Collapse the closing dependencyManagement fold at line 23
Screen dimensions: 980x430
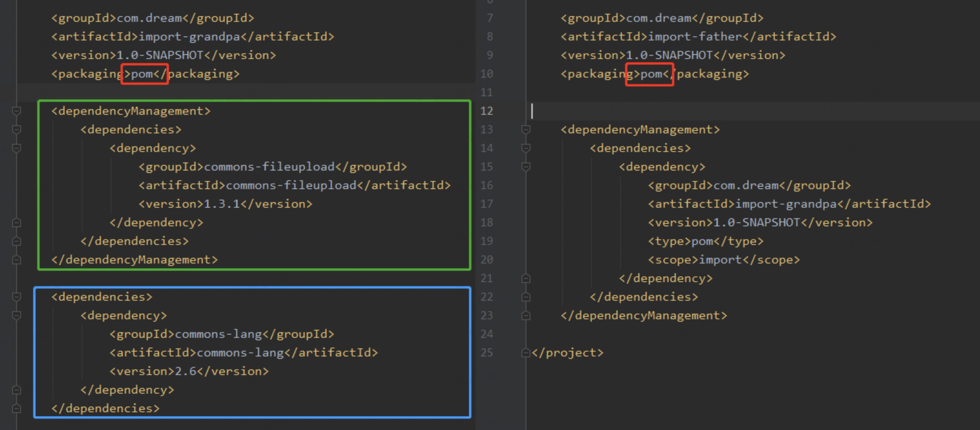point(526,316)
